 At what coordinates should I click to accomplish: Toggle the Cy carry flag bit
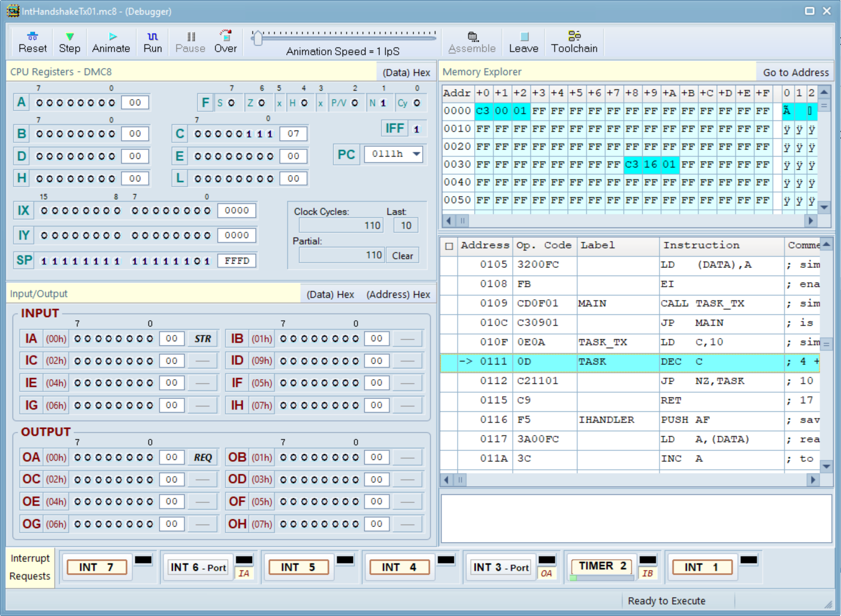coord(417,103)
